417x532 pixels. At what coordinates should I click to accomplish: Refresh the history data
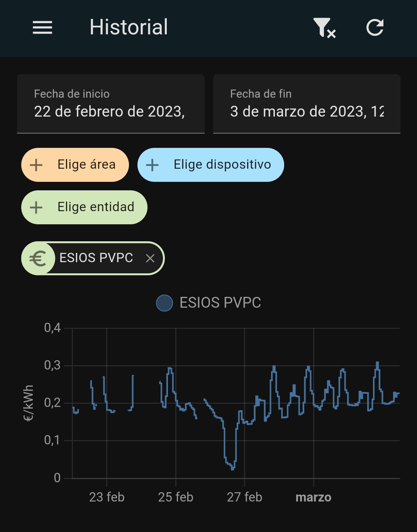375,27
